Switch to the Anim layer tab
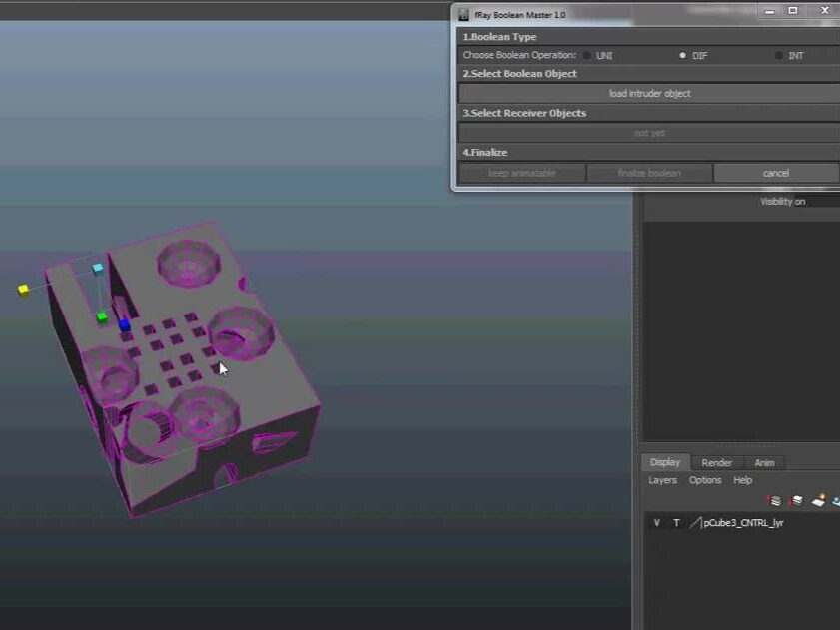Screen dimensions: 840x630 pyautogui.click(x=764, y=463)
